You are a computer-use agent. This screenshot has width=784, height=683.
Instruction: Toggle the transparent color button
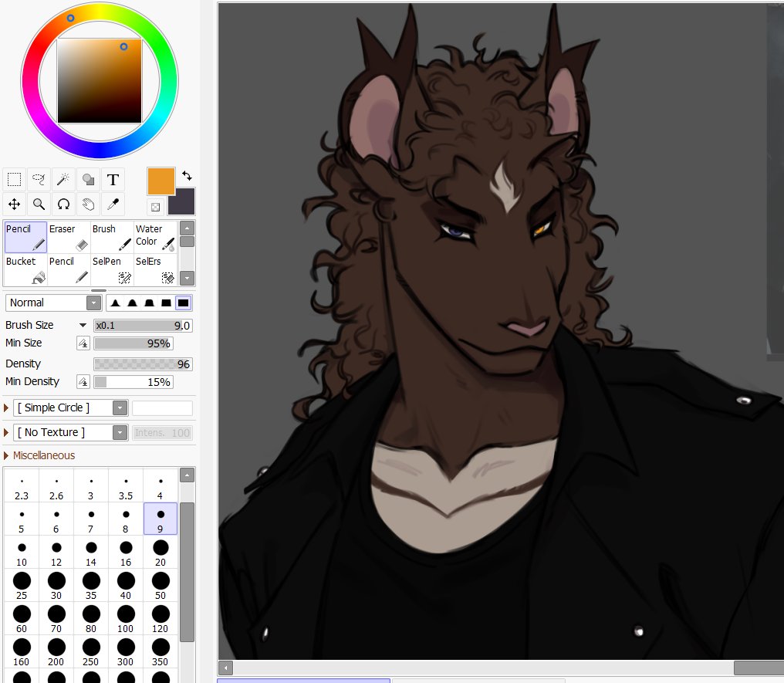coord(156,207)
